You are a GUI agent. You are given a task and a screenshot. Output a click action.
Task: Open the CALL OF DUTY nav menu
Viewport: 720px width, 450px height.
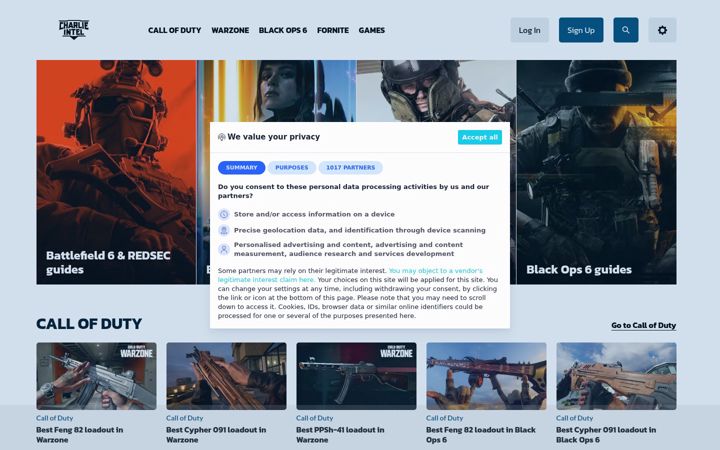(174, 30)
